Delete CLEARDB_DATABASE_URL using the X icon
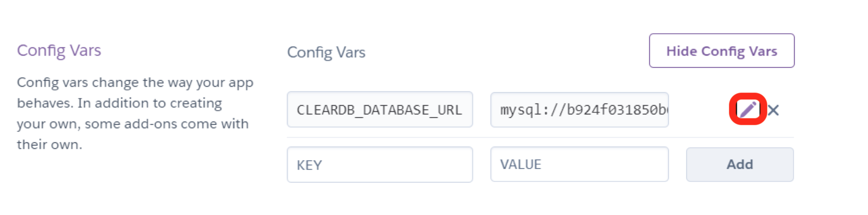 tap(773, 110)
